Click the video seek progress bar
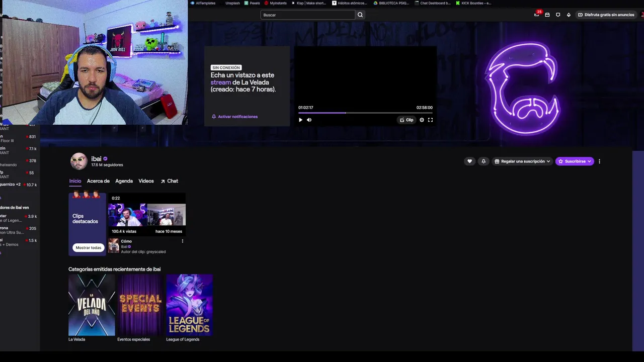The image size is (644, 362). click(x=365, y=113)
